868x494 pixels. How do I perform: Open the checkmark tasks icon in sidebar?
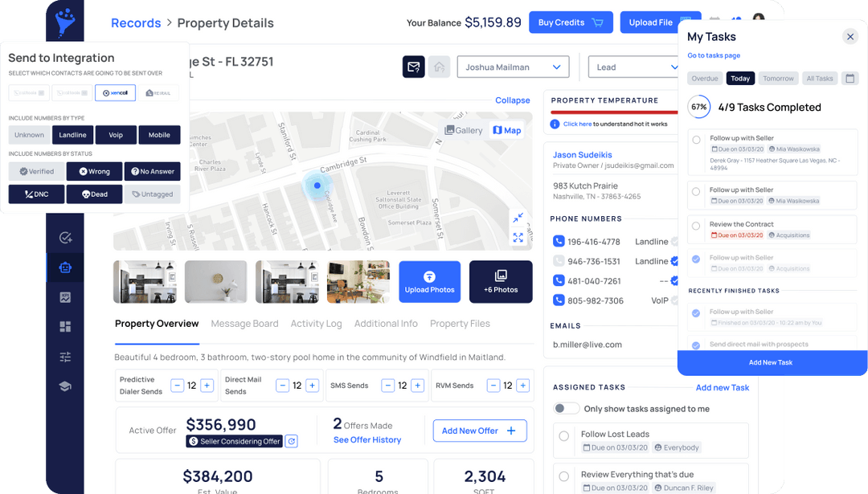click(x=65, y=238)
